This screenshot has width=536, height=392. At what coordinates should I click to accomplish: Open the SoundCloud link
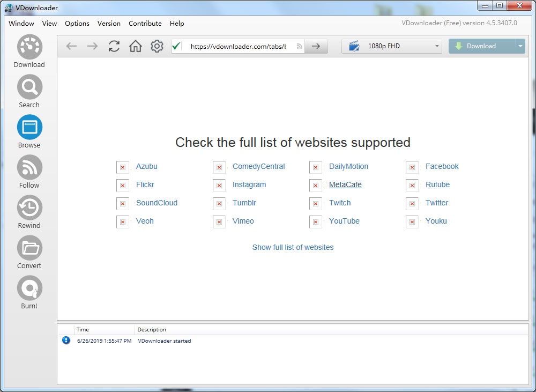pyautogui.click(x=157, y=203)
